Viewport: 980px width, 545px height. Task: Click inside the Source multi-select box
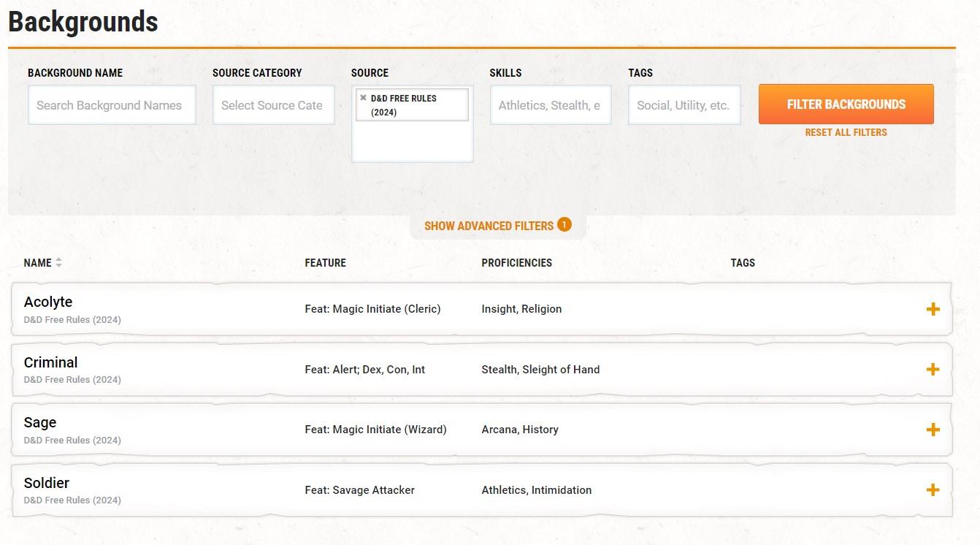coord(412,142)
